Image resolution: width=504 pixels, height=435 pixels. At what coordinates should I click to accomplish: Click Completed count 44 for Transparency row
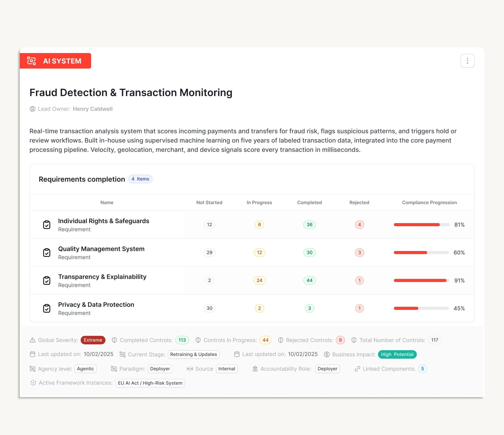point(309,280)
